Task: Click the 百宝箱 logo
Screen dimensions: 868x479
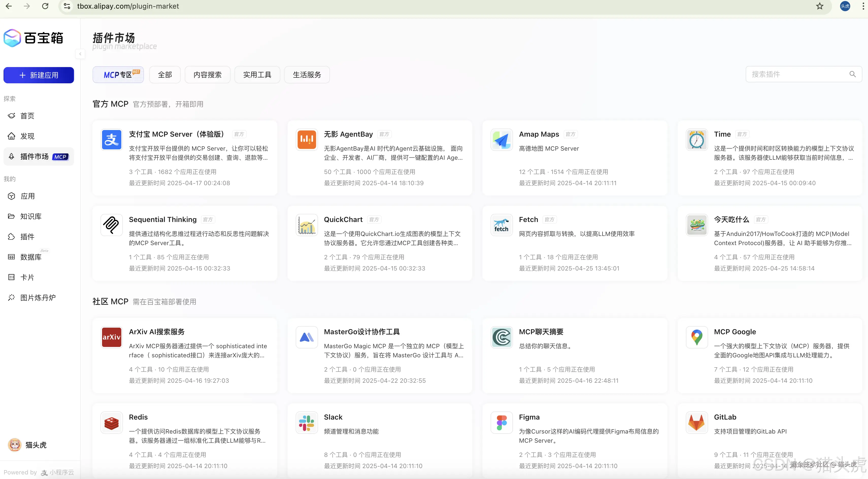Action: (x=33, y=38)
